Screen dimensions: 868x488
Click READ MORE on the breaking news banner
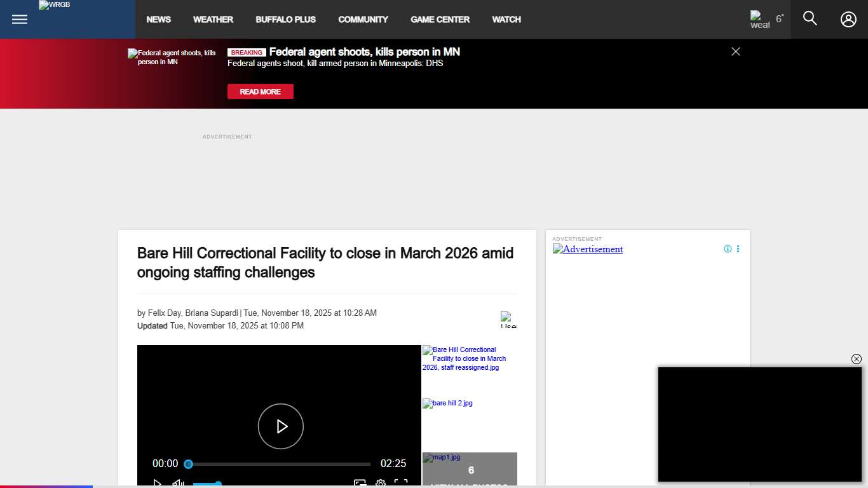coord(260,91)
